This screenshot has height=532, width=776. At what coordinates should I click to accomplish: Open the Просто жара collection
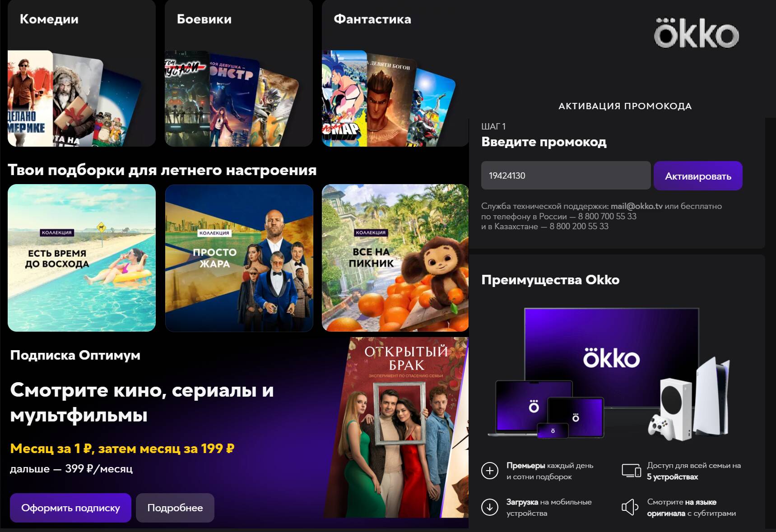click(x=239, y=258)
